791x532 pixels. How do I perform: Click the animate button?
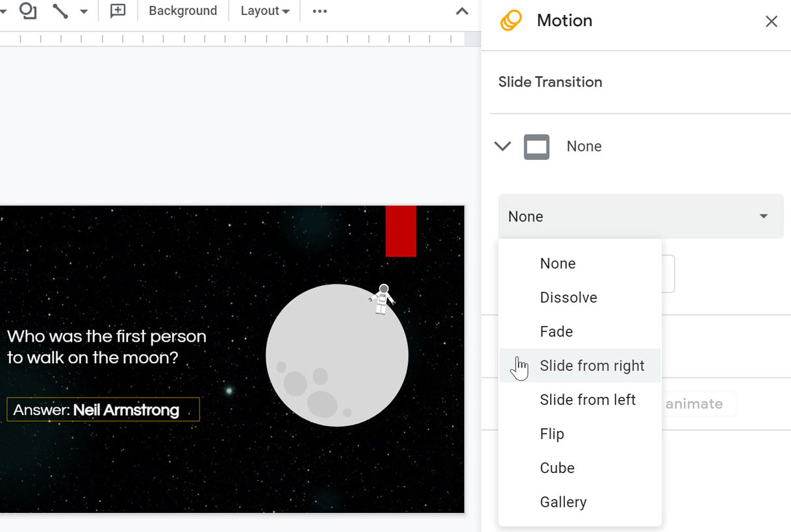[x=695, y=403]
